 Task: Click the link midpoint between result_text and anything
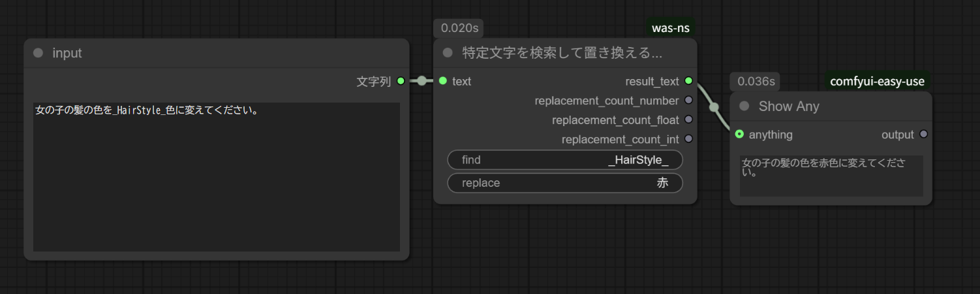click(714, 108)
